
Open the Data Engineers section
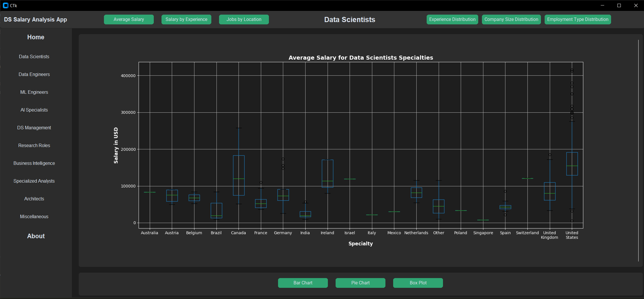point(34,74)
